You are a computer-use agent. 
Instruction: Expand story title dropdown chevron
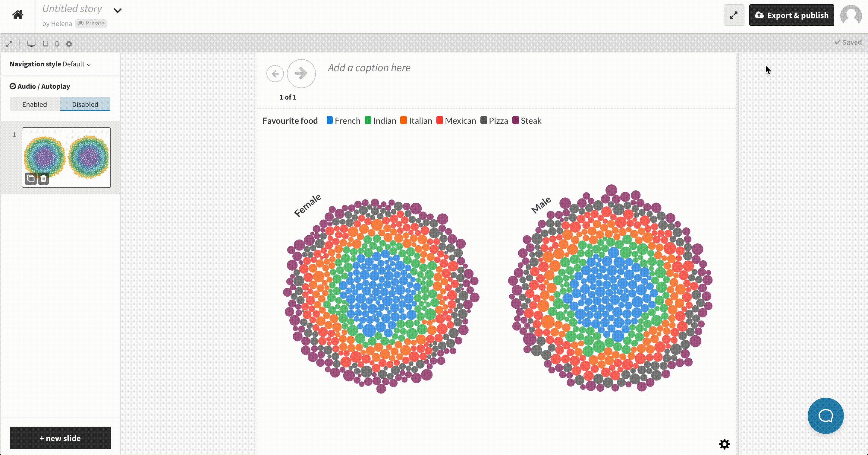pos(118,11)
